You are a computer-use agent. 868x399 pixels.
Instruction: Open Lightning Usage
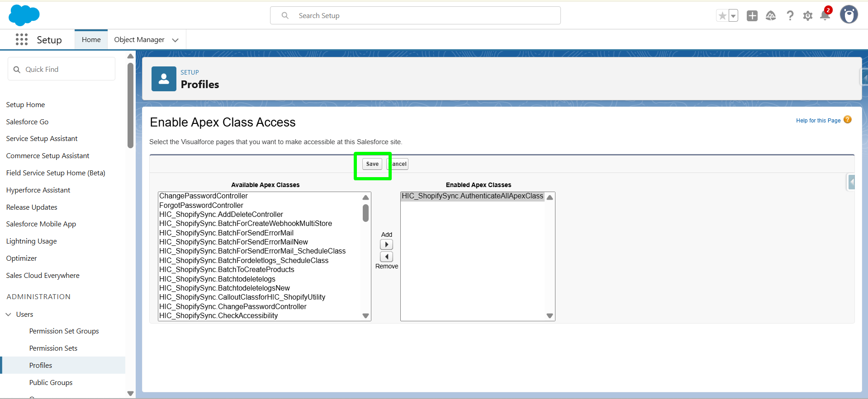click(31, 241)
